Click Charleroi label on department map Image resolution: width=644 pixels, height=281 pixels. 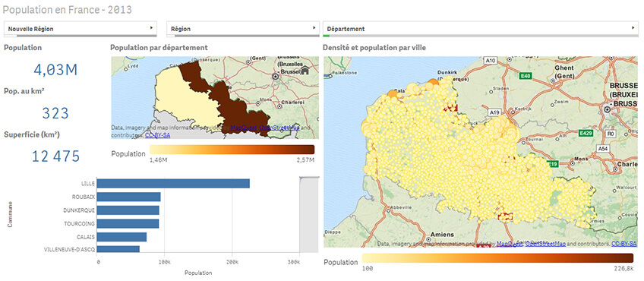click(x=292, y=102)
